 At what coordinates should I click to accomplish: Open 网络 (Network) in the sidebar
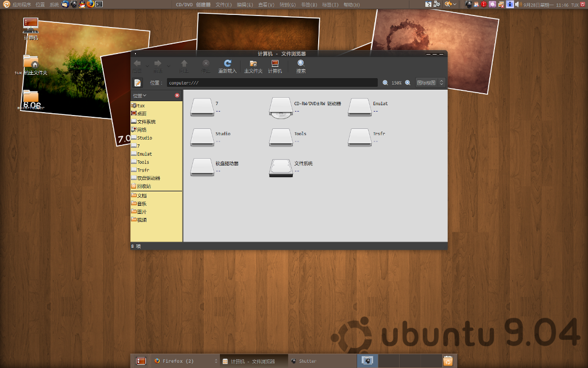click(156, 129)
